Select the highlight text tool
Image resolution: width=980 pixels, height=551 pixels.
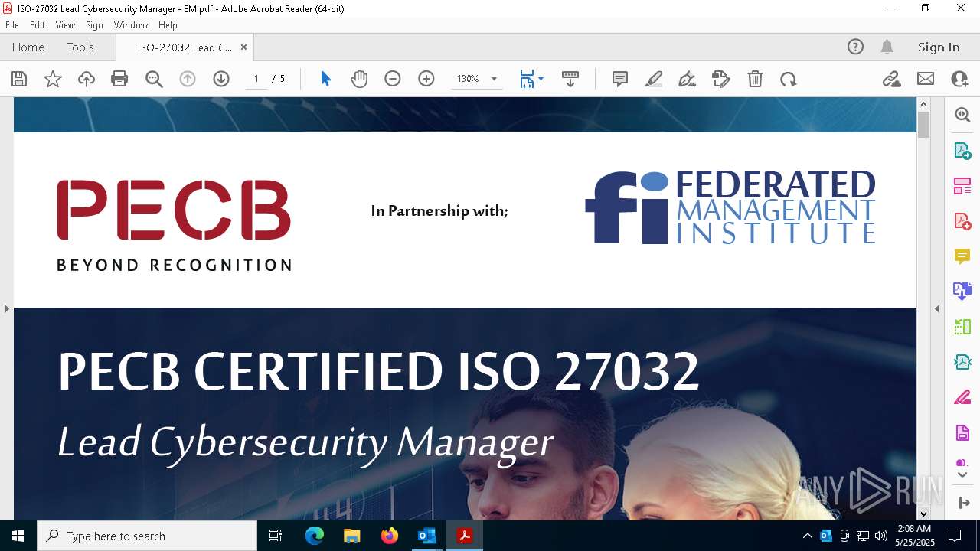[654, 79]
